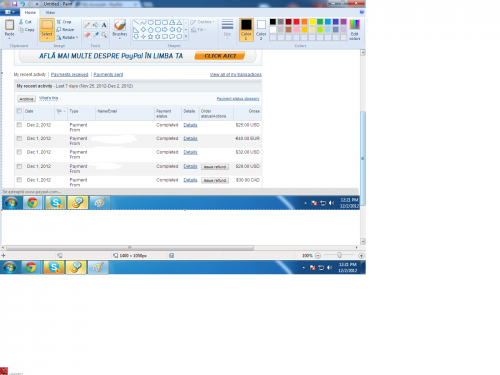The image size is (500, 375).
Task: Click the zoom slider handle
Action: [339, 255]
